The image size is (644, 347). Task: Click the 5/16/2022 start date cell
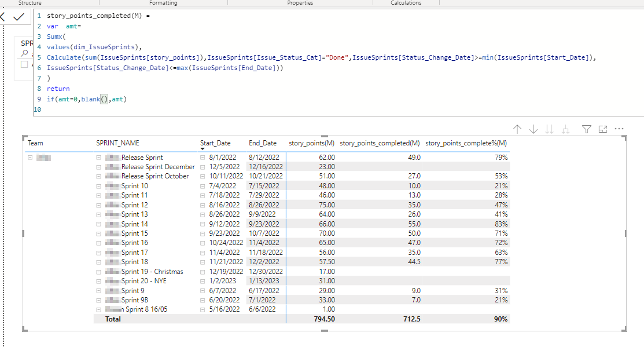(x=225, y=309)
